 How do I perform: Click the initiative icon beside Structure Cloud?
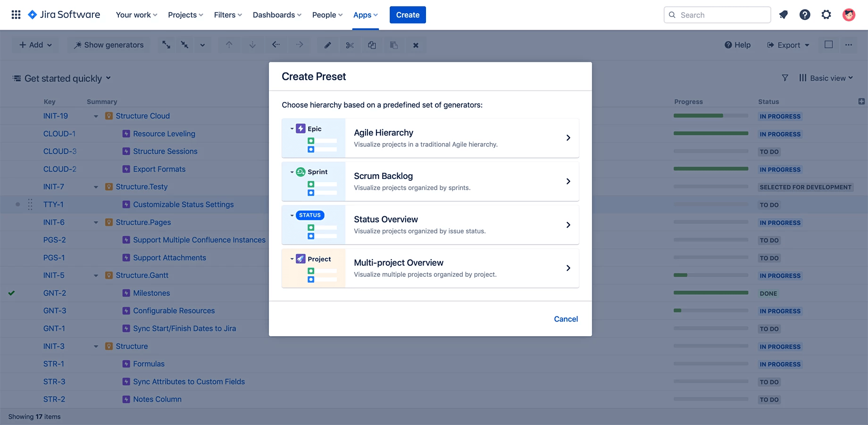click(x=109, y=116)
